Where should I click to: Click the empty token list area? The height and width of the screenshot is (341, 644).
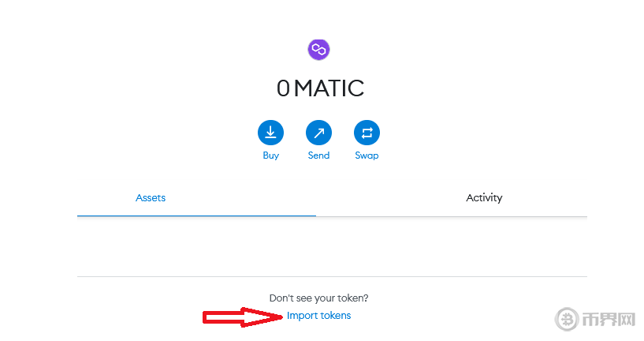click(x=331, y=246)
